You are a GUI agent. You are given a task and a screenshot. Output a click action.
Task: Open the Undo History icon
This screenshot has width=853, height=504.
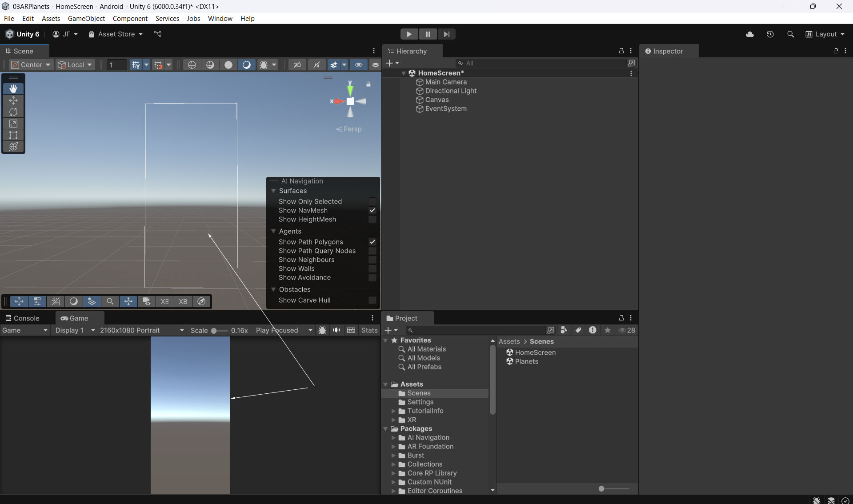click(x=770, y=34)
